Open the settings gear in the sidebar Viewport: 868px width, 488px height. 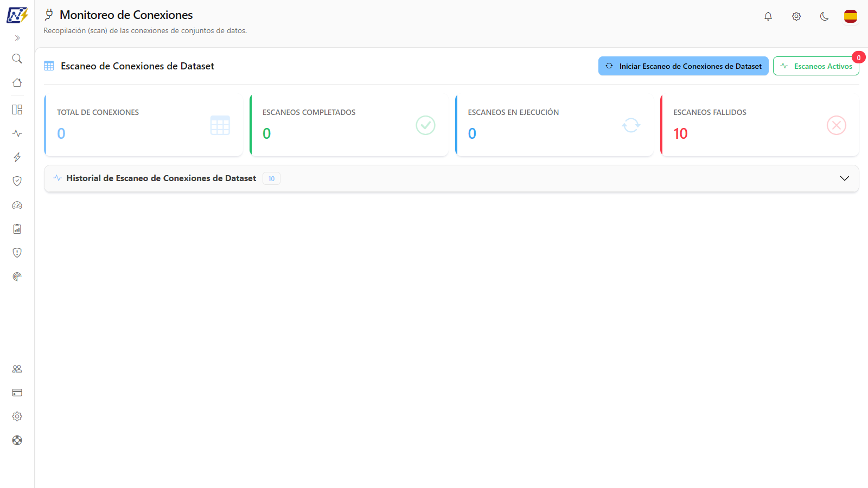coord(17,416)
